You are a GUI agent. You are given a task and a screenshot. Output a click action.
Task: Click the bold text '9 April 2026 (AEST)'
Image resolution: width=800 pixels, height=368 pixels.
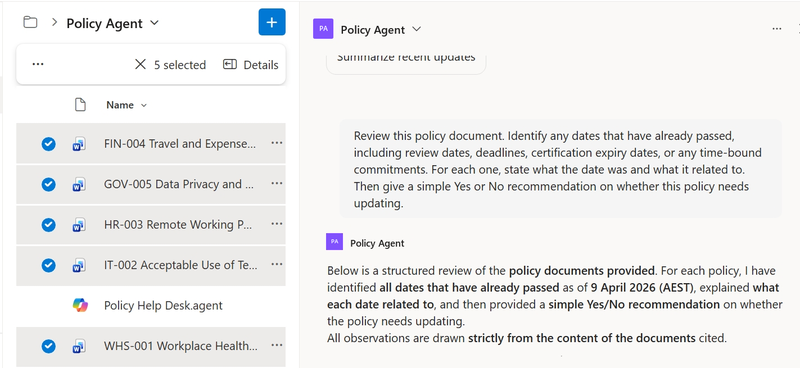[x=642, y=287]
